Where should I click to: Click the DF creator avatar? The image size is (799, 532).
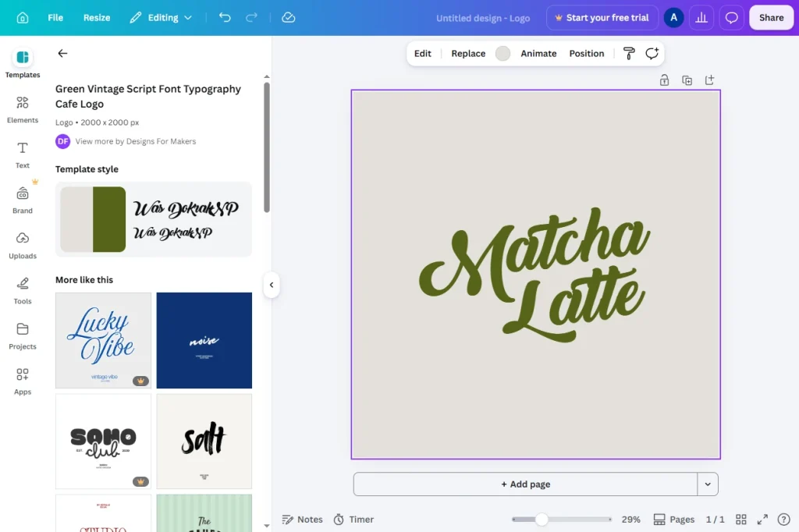tap(62, 141)
